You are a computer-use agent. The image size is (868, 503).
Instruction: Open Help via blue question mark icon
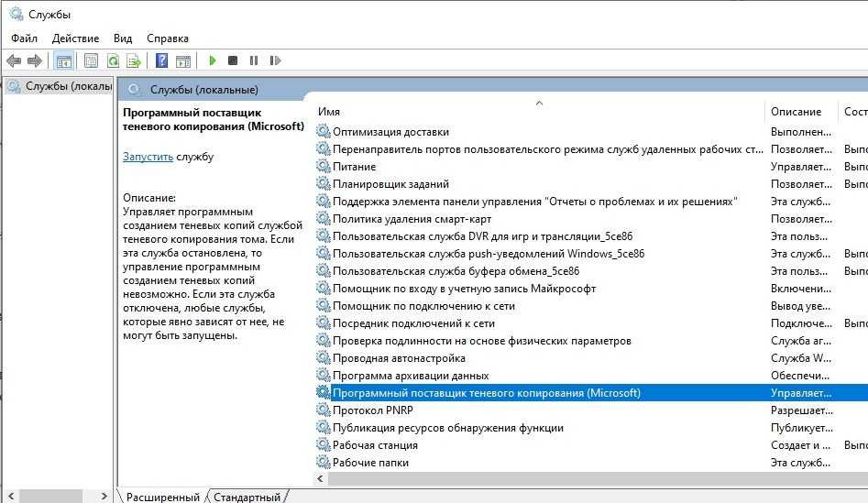point(161,61)
